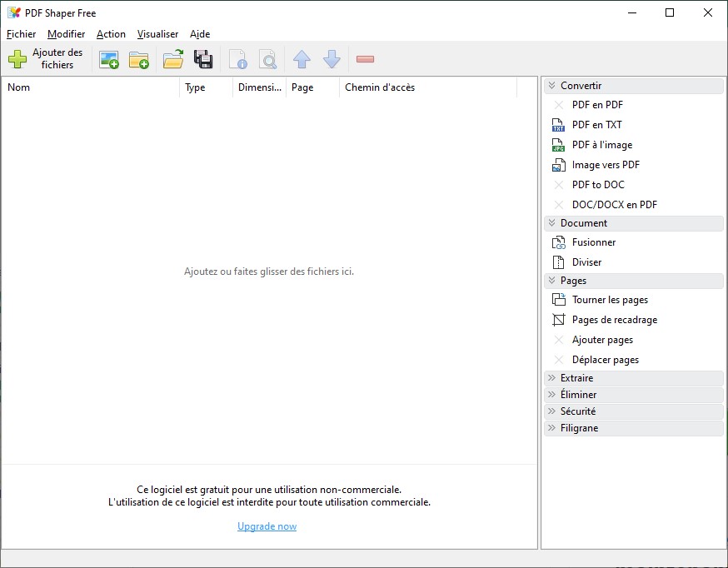Click the file preview magnifier icon

(x=267, y=59)
